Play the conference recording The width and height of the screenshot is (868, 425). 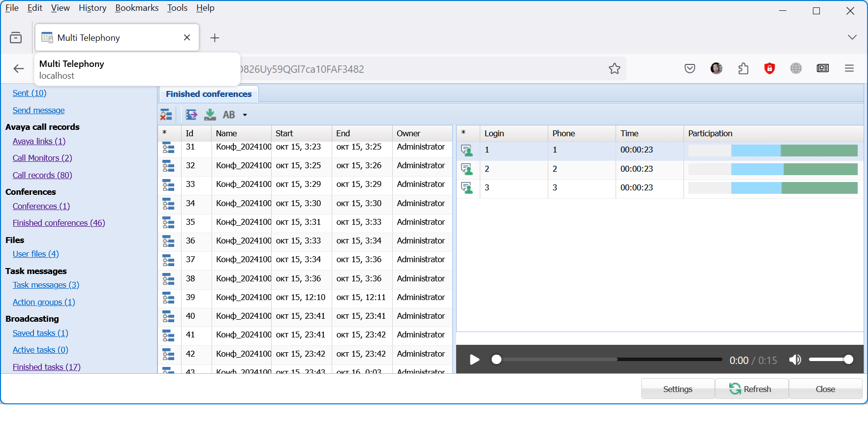click(x=474, y=360)
